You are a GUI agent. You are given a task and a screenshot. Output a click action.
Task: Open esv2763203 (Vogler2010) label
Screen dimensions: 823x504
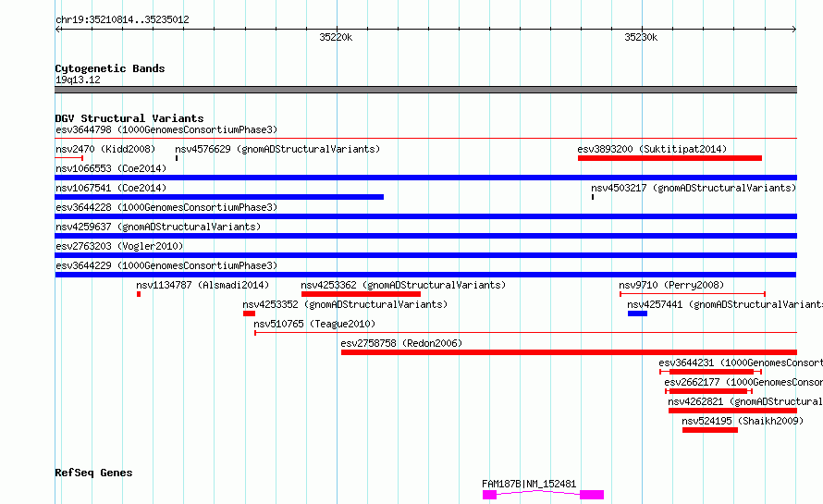pyautogui.click(x=119, y=246)
